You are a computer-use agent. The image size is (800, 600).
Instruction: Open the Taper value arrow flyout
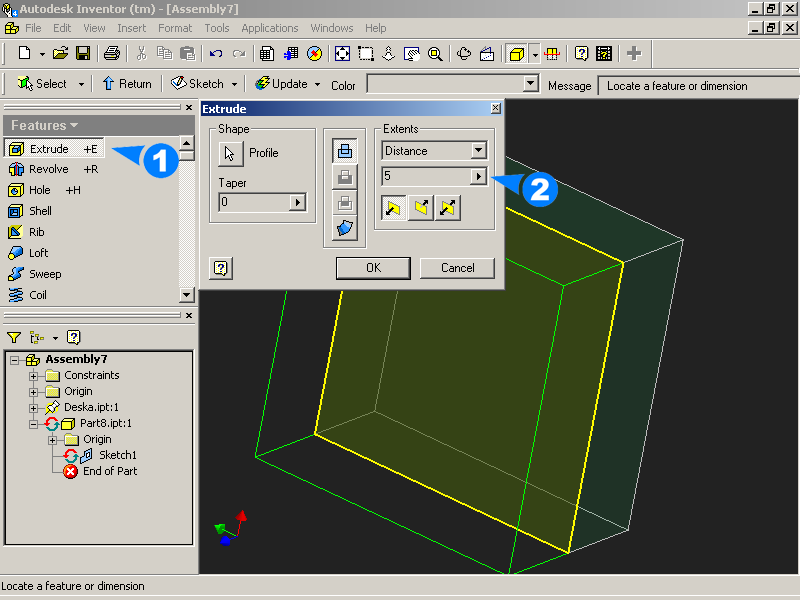coord(297,203)
